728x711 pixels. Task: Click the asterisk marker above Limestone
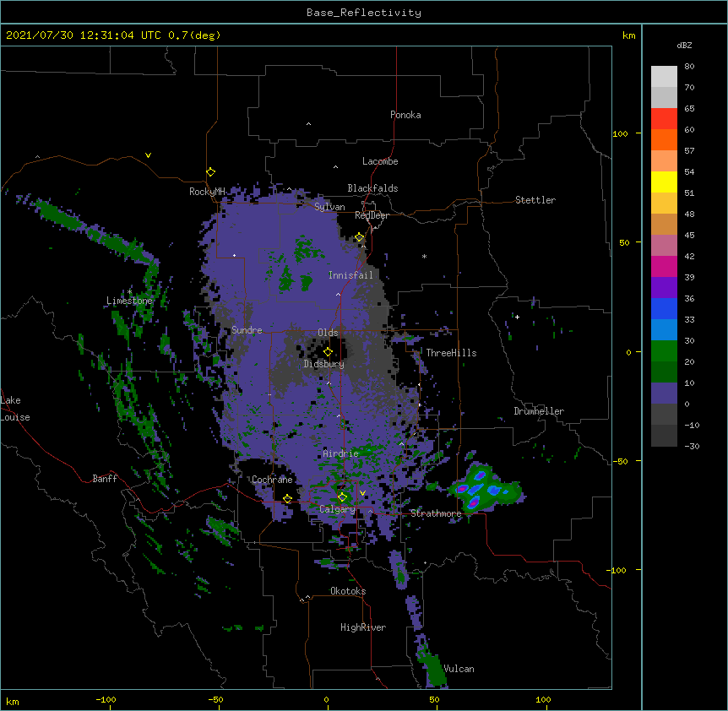click(x=129, y=291)
